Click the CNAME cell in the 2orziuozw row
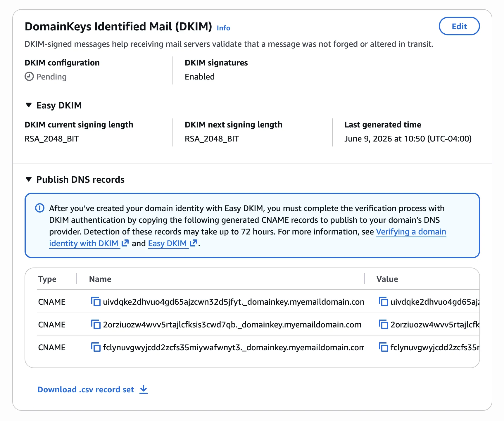The width and height of the screenshot is (504, 421). pos(52,325)
